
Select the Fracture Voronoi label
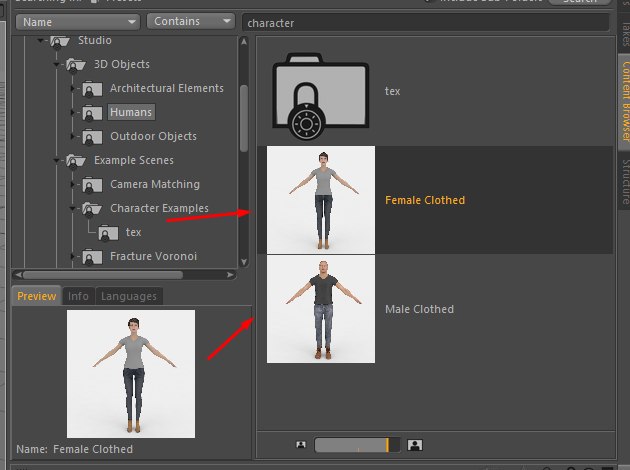(153, 256)
